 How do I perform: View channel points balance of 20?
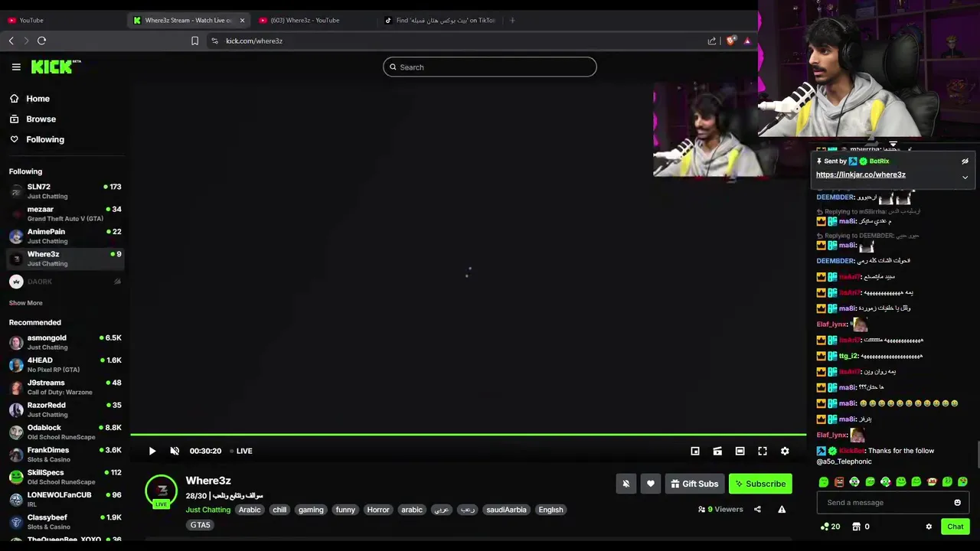(x=830, y=527)
